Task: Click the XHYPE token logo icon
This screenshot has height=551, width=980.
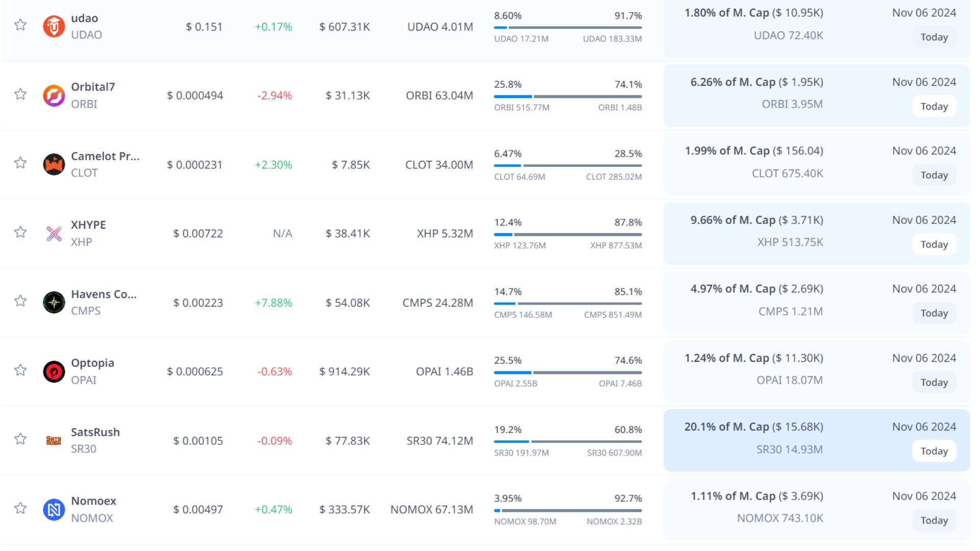Action: (x=54, y=234)
